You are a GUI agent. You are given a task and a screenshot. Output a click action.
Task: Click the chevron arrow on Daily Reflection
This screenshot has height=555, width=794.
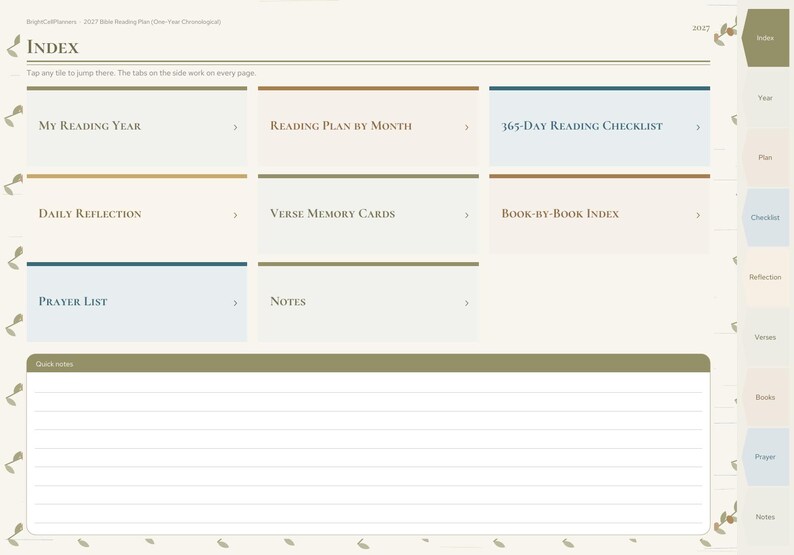(235, 215)
